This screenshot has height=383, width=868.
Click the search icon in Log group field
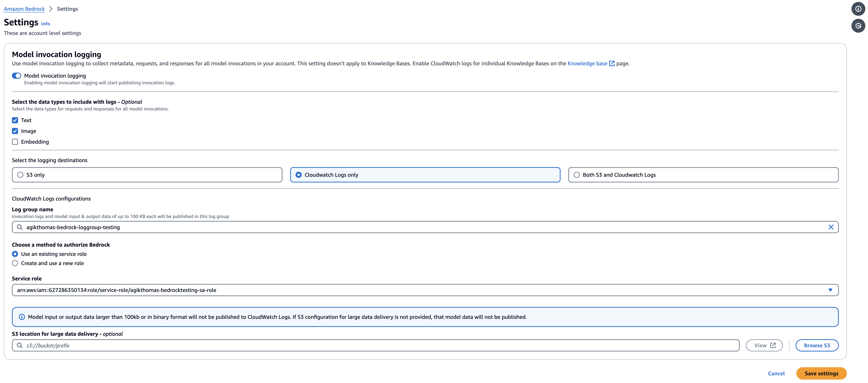coord(20,227)
